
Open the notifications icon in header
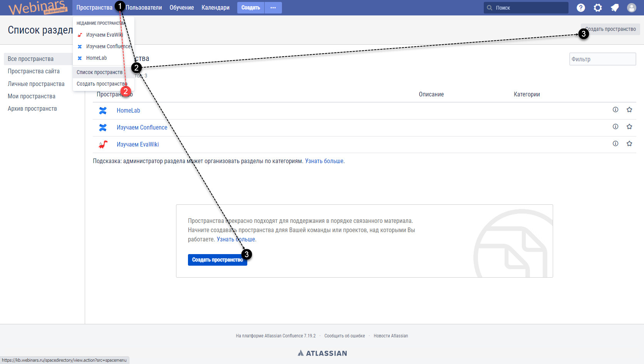point(615,8)
